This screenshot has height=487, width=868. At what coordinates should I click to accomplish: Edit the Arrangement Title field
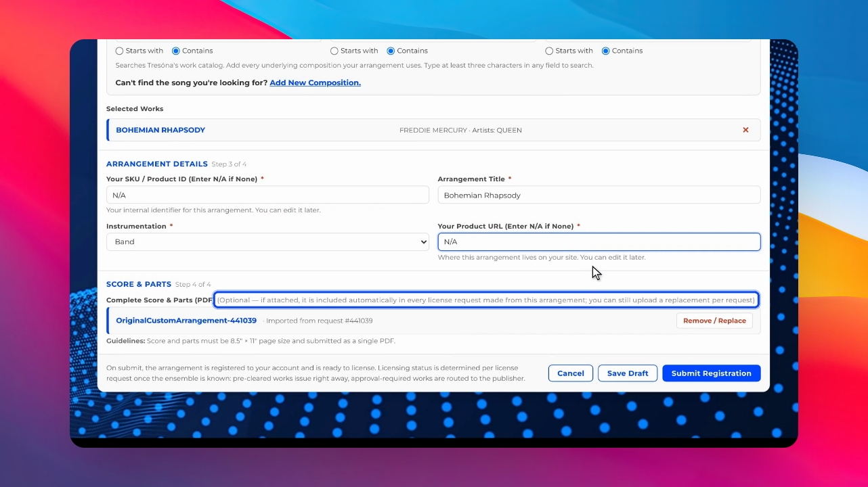click(599, 195)
